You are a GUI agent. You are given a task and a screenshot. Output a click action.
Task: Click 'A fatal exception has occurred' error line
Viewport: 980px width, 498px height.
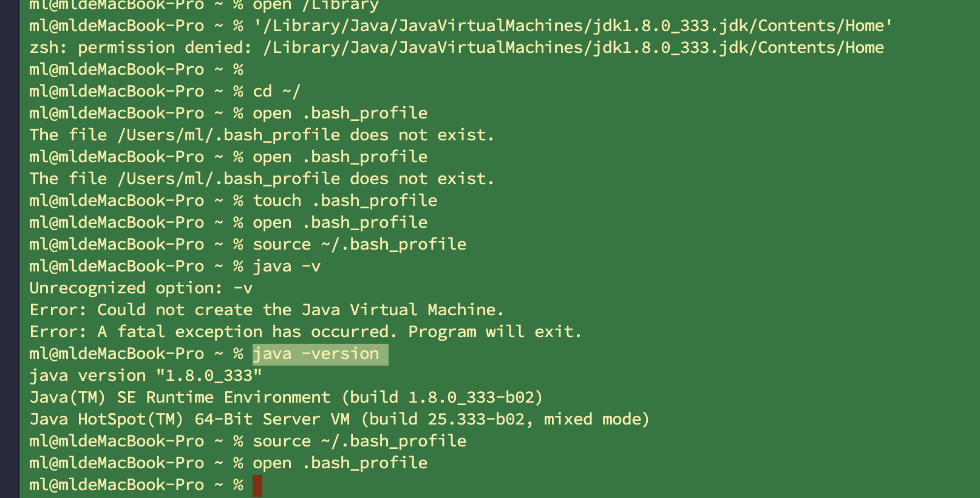(x=305, y=332)
